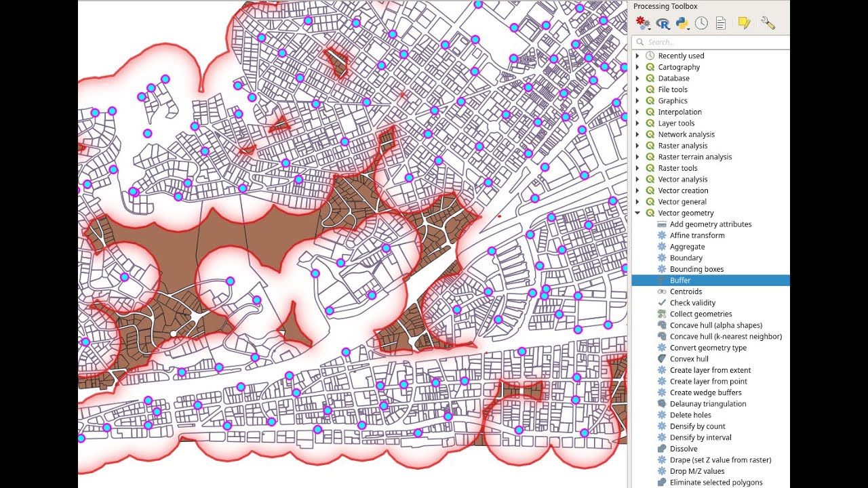The width and height of the screenshot is (868, 488).
Task: Toggle edit features in-place icon
Action: pos(744,23)
